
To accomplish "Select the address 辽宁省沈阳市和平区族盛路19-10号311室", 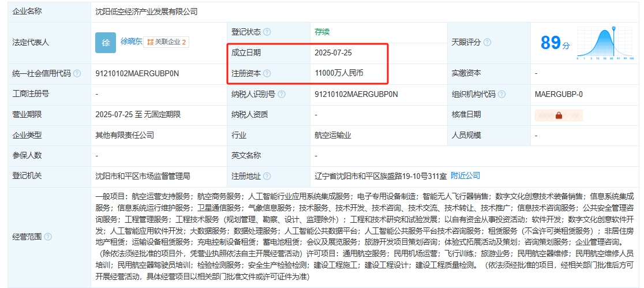I will click(380, 176).
